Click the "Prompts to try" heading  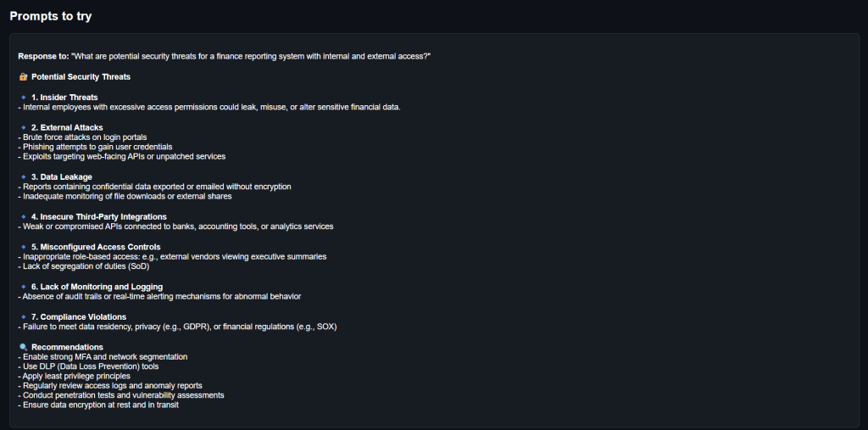(51, 16)
